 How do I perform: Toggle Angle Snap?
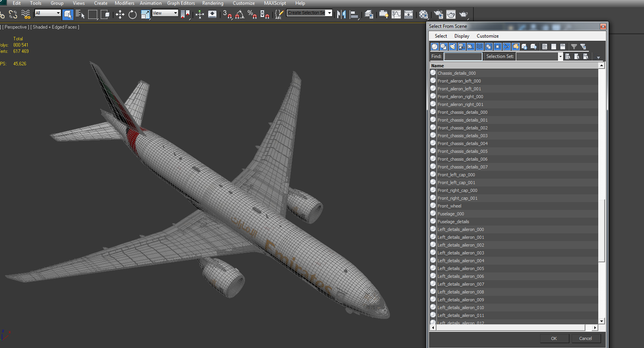[240, 14]
